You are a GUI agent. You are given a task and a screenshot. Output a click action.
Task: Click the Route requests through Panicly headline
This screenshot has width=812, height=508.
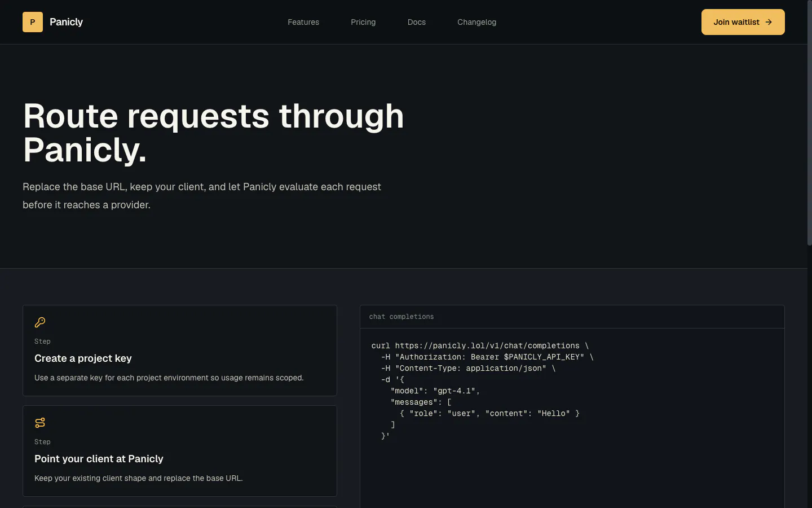point(213,133)
